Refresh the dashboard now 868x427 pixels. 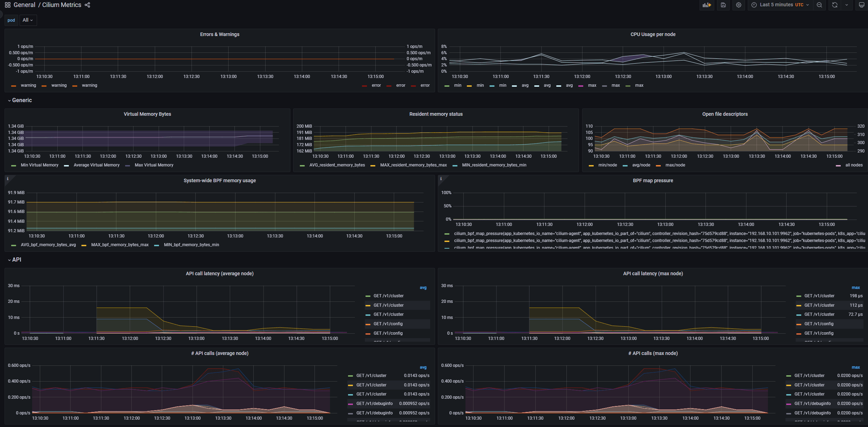tap(835, 5)
